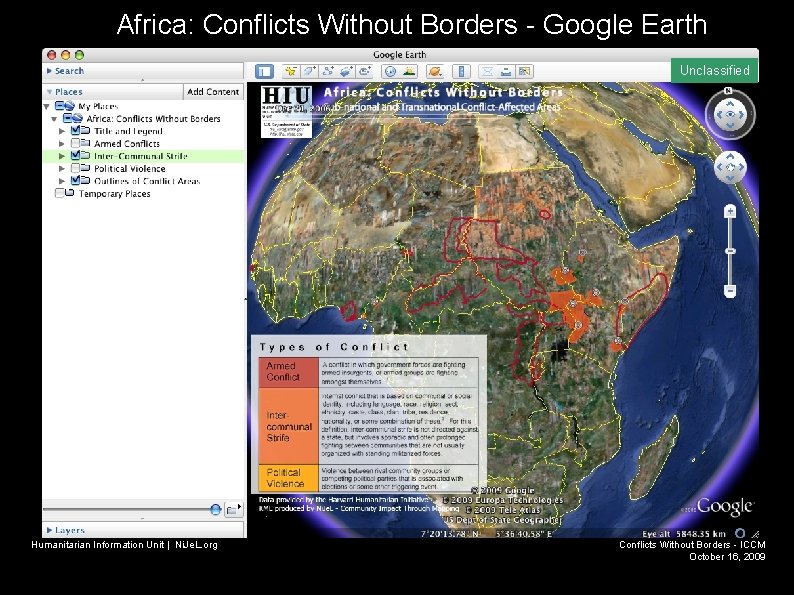Open the planet switcher (Saturn) icon
This screenshot has height=595, width=794.
coord(434,71)
